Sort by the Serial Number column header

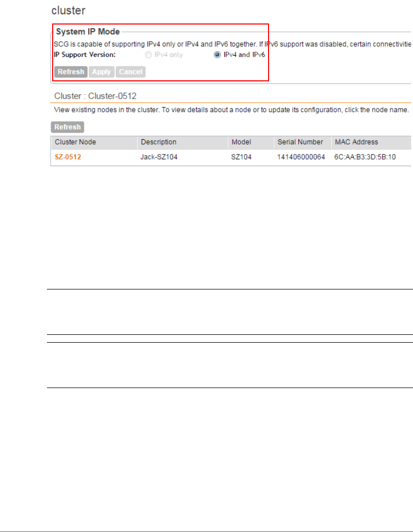(302, 142)
